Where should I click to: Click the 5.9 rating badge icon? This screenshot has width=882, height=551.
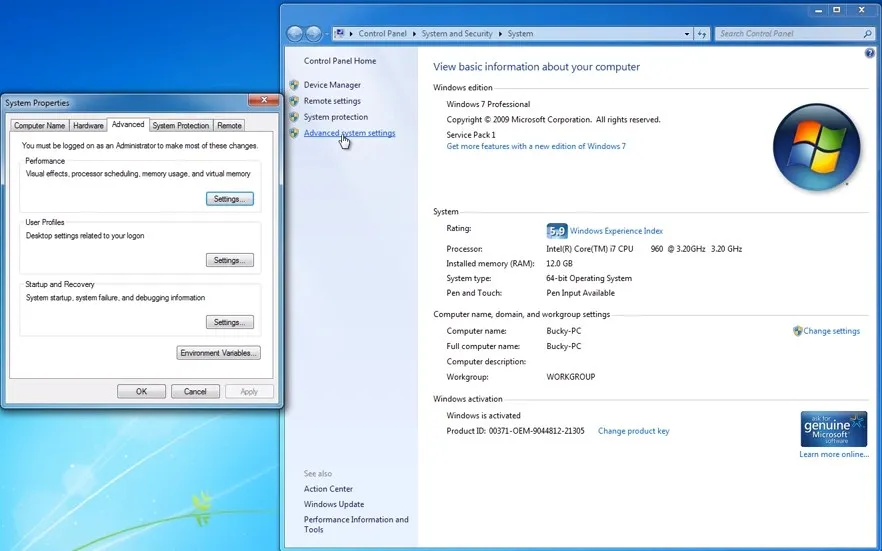[556, 231]
